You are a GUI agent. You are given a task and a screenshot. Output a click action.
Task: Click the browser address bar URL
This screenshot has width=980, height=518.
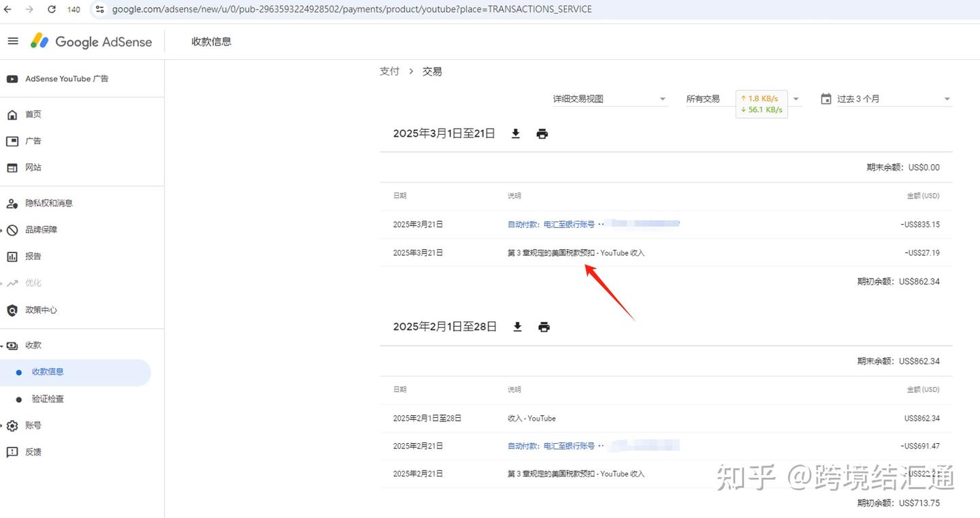[352, 10]
